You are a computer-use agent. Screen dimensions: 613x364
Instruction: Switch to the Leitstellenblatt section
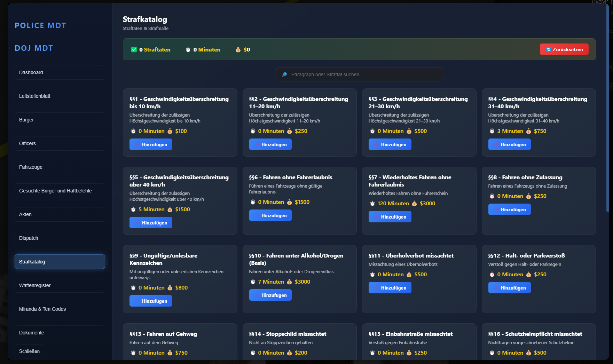point(60,96)
